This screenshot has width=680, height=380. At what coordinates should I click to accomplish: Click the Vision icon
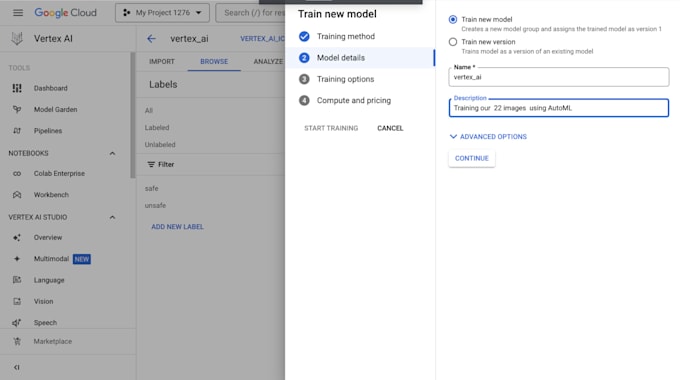click(x=17, y=301)
